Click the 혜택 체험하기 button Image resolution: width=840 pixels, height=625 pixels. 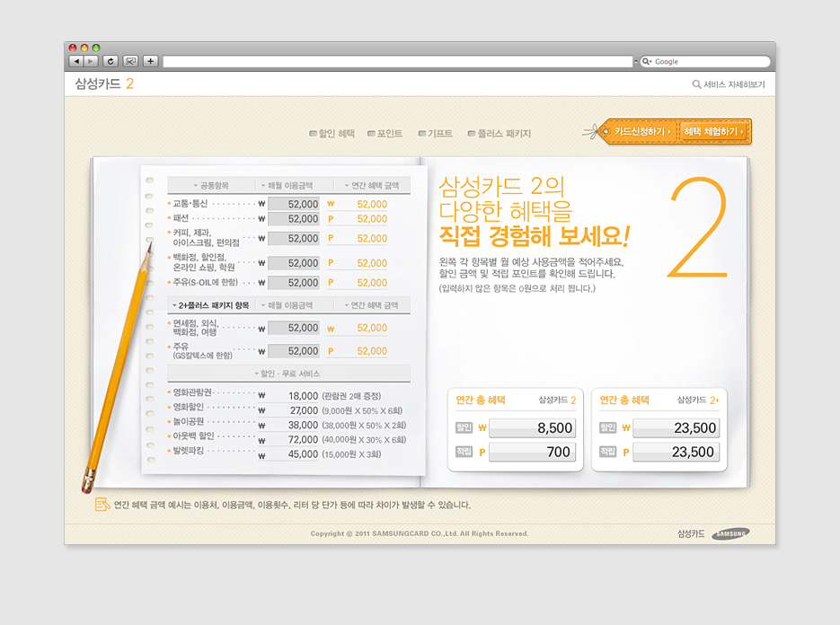tap(714, 132)
